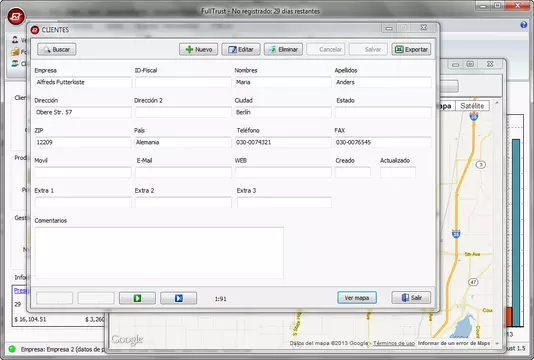Create a new client with Nuevo
The width and height of the screenshot is (534, 360).
[199, 49]
